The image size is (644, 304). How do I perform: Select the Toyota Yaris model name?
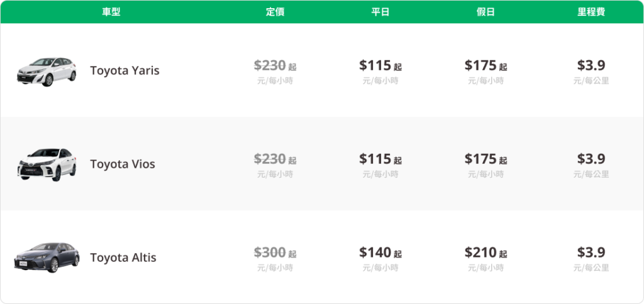click(125, 70)
